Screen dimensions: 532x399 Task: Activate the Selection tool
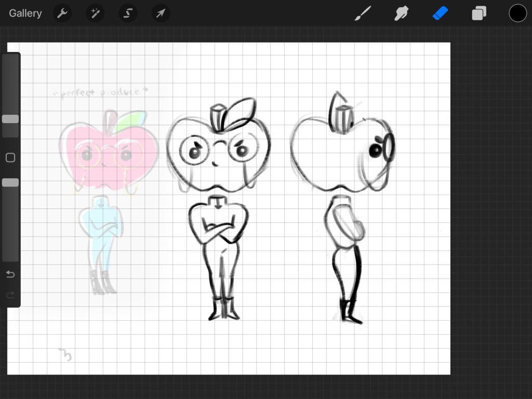(128, 14)
